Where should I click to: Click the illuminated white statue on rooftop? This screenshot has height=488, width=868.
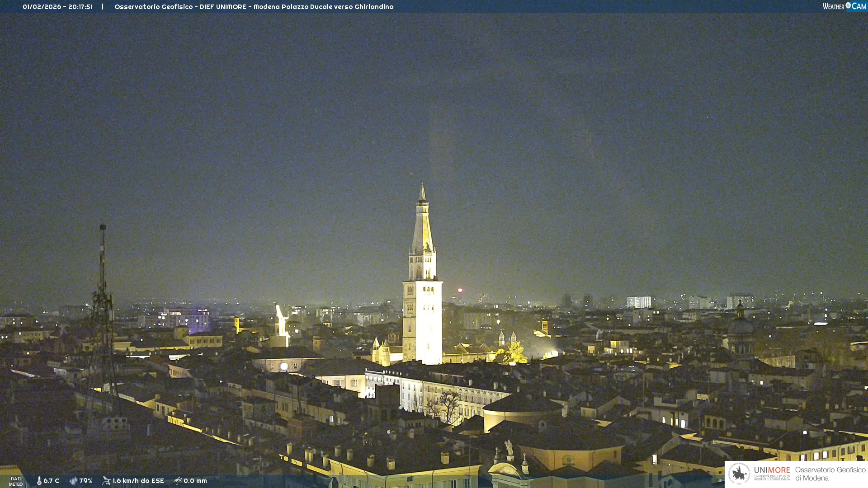coord(282,322)
